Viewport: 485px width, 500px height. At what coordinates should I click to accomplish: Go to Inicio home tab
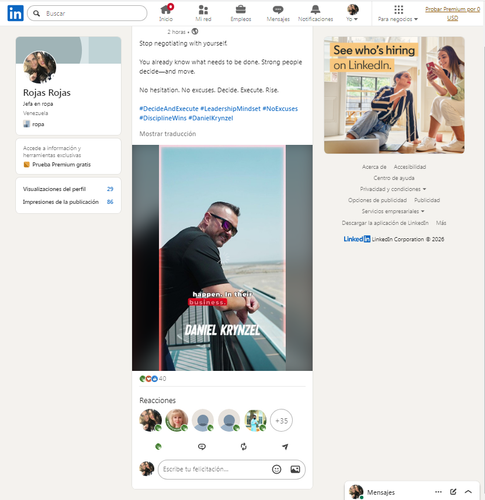[x=166, y=13]
